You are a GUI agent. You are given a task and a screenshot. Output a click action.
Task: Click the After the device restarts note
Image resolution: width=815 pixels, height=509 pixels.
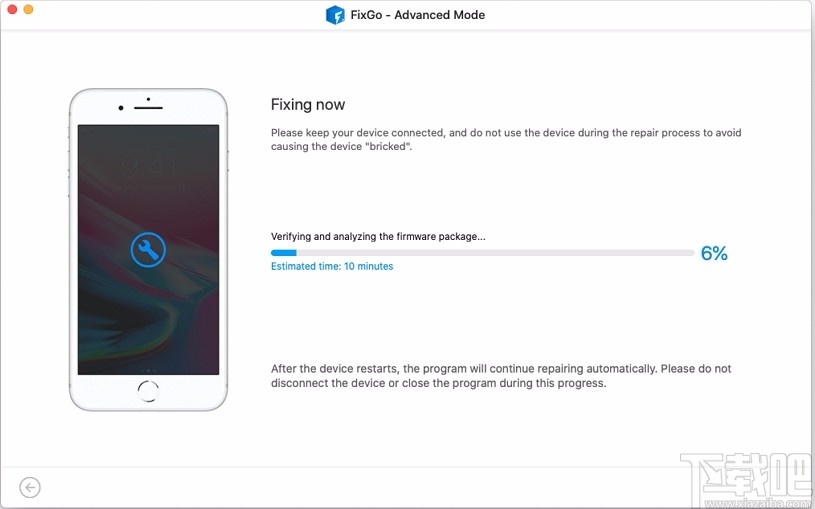pos(501,376)
